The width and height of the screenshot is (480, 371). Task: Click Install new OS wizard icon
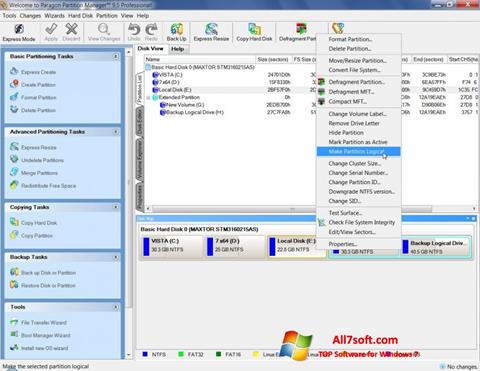click(14, 347)
